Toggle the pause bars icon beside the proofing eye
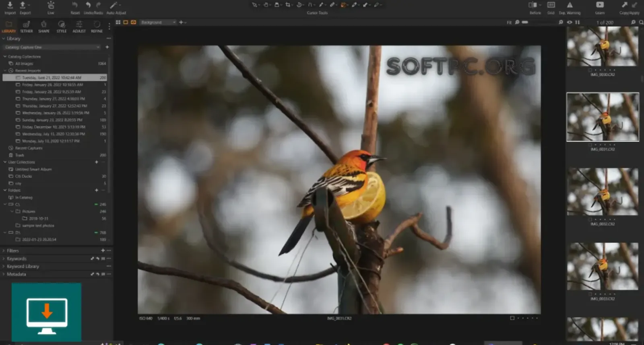 click(578, 22)
